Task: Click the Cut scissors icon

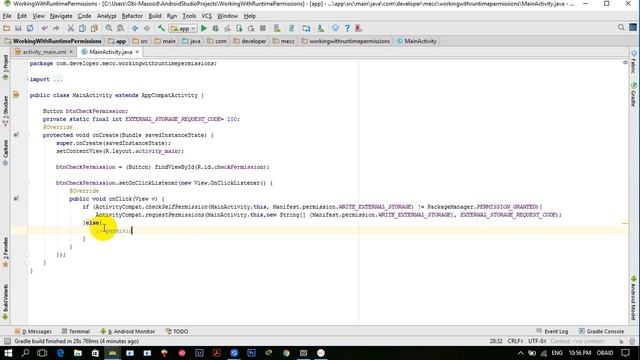Action: (71, 28)
